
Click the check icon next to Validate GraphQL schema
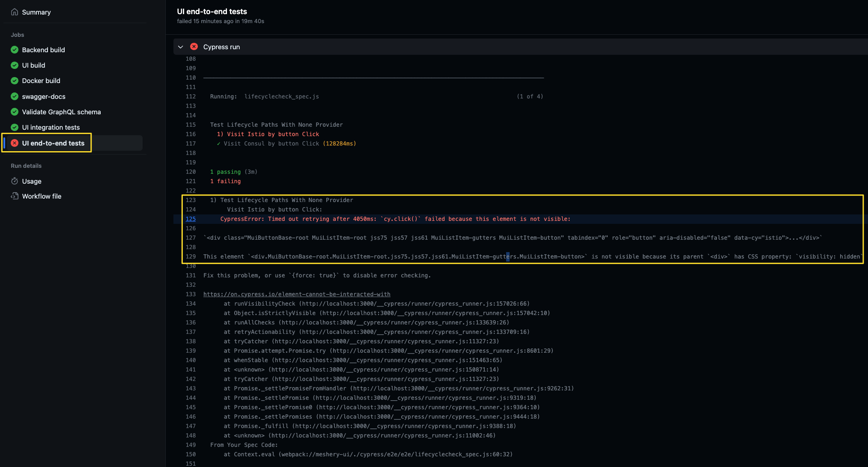pos(14,112)
